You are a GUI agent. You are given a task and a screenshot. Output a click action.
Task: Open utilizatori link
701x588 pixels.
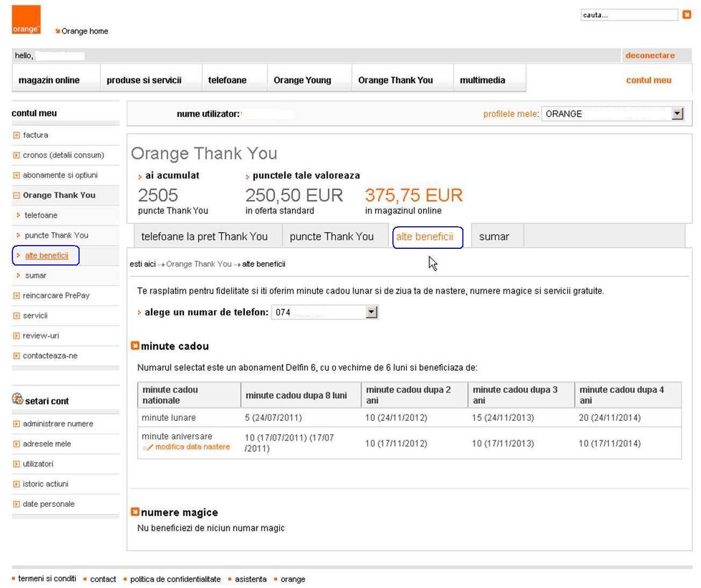click(x=38, y=464)
